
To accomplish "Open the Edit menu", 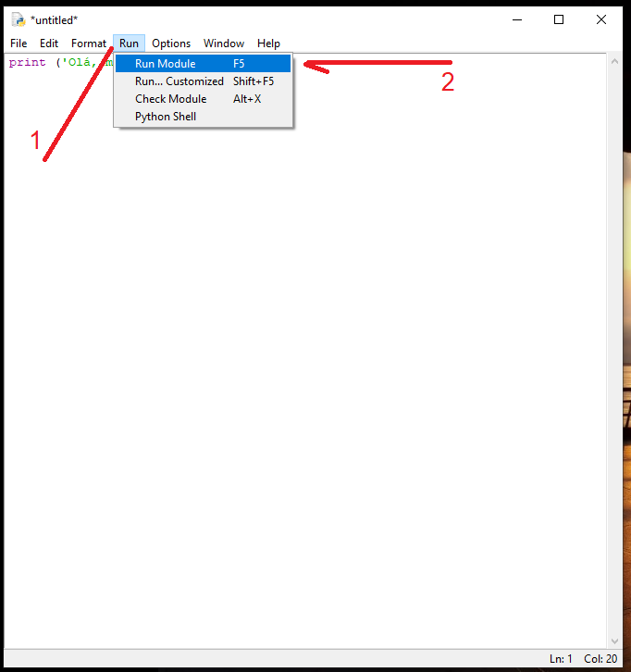I will (49, 44).
